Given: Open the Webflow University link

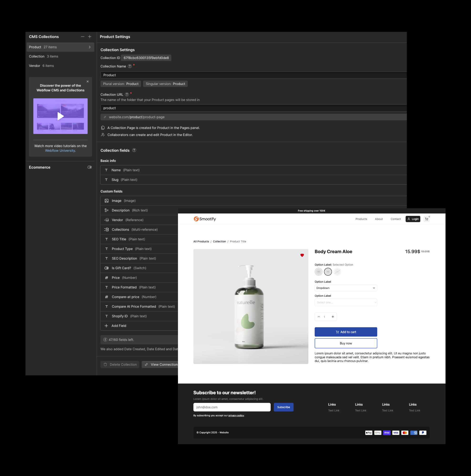Looking at the screenshot, I should pos(60,151).
